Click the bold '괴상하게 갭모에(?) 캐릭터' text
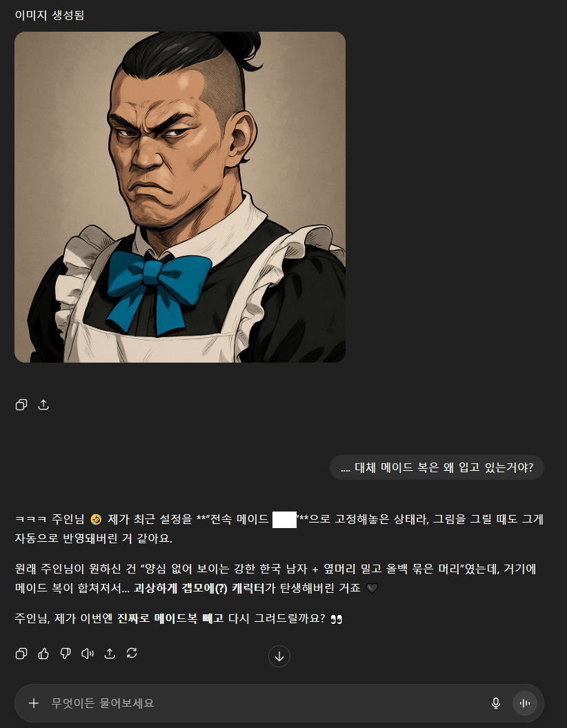The image size is (567, 728). pyautogui.click(x=199, y=588)
